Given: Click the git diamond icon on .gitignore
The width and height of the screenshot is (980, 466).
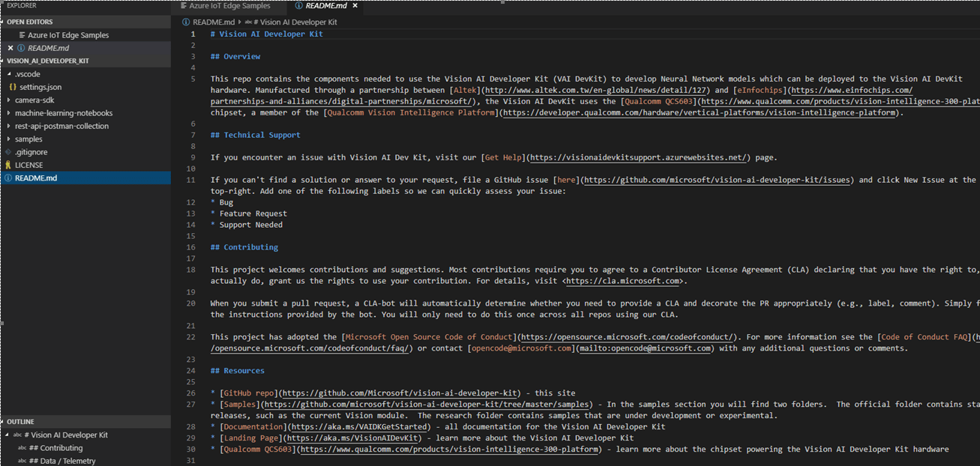Looking at the screenshot, I should 8,151.
